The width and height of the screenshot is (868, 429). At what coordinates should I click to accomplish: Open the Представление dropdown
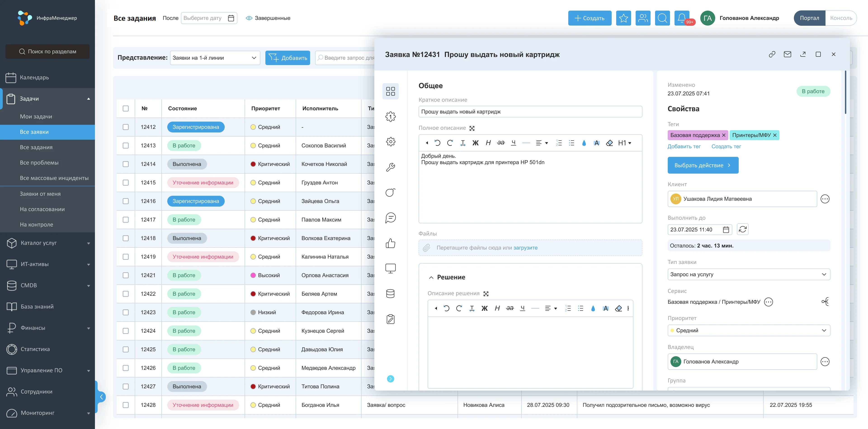pos(215,58)
